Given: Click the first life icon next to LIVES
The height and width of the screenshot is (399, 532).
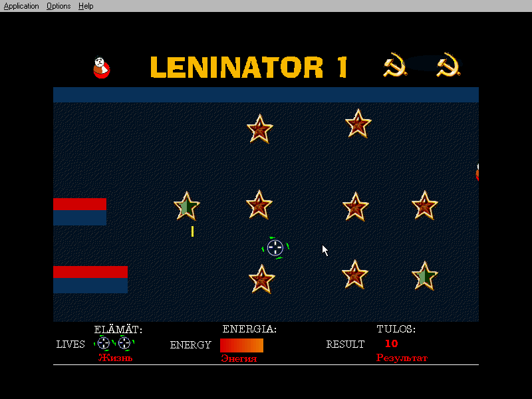Looking at the screenshot, I should coord(104,343).
